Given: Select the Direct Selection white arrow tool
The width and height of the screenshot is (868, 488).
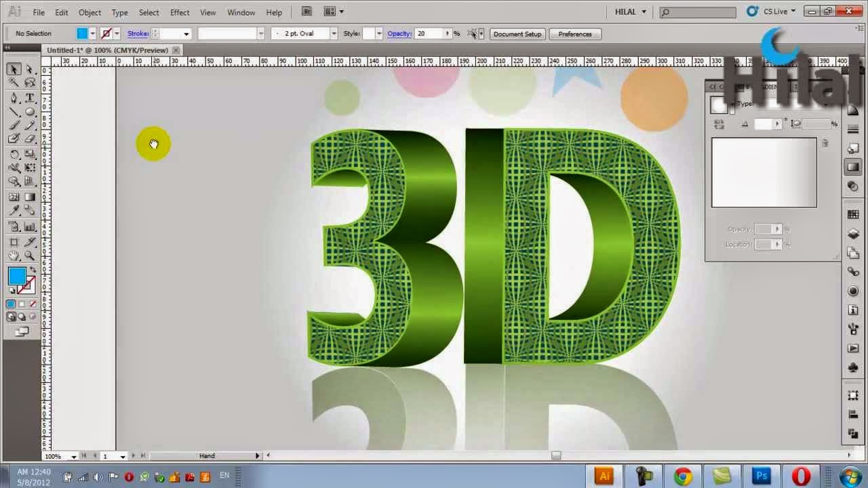Looking at the screenshot, I should point(30,69).
